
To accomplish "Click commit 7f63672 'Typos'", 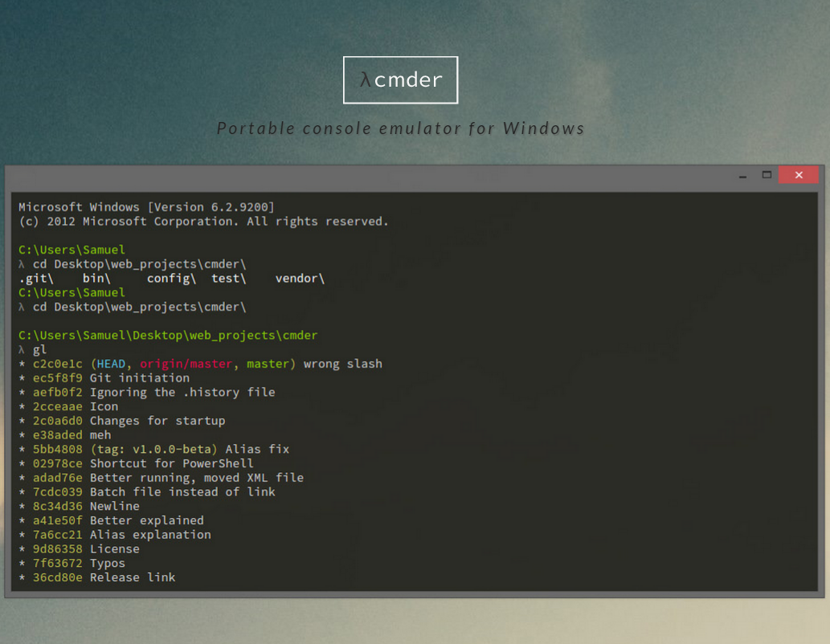I will pos(72,564).
